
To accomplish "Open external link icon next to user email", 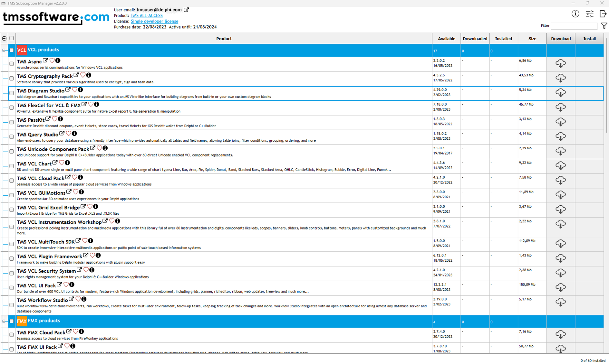I will pyautogui.click(x=187, y=10).
